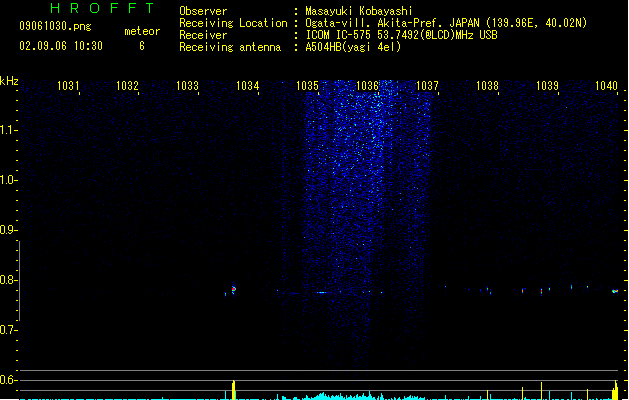Click the 1039 time axis tick
This screenshot has width=629, height=400.
pos(547,86)
